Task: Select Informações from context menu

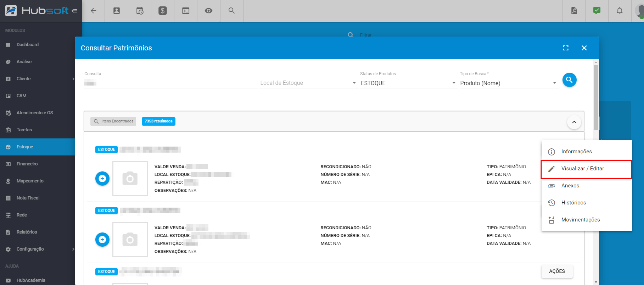Action: pos(587,152)
